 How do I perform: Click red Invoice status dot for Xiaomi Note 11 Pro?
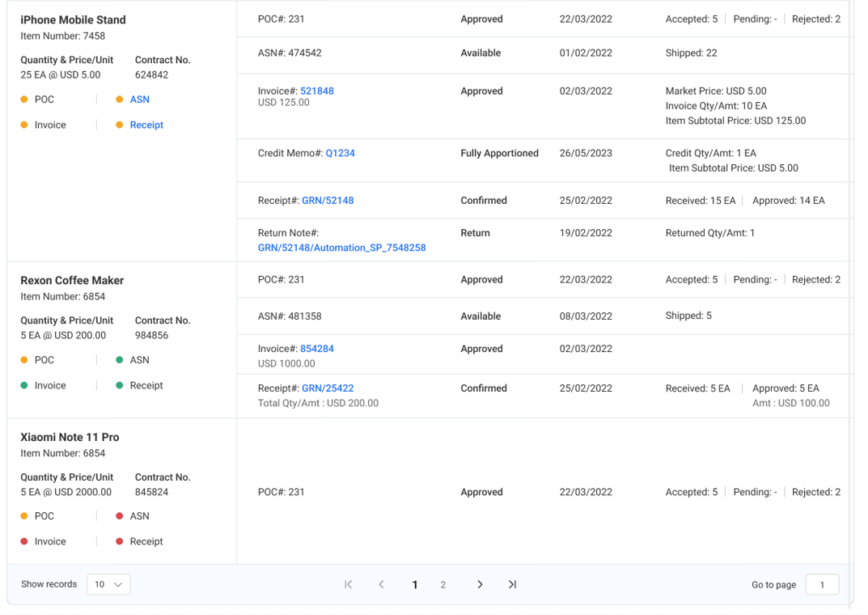tap(23, 542)
